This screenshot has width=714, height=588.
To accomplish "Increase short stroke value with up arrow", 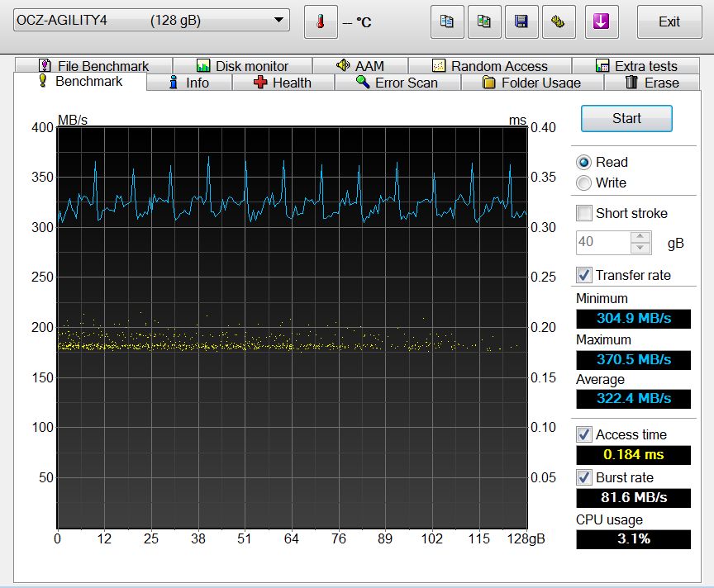I will point(640,237).
